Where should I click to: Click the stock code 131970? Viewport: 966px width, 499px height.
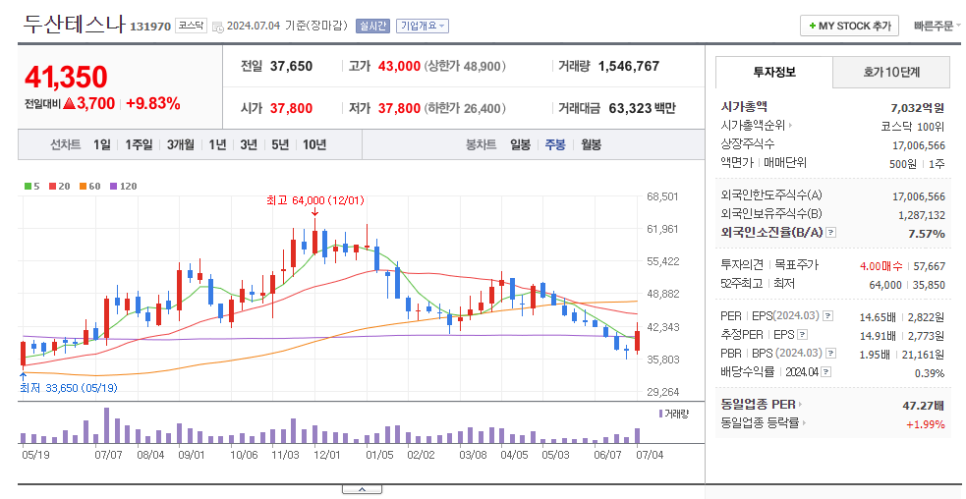150,27
